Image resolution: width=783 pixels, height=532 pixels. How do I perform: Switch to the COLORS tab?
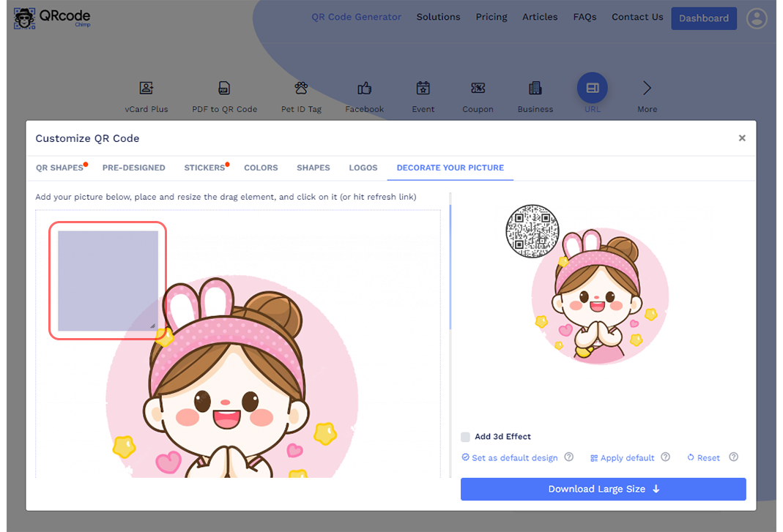[x=261, y=168]
